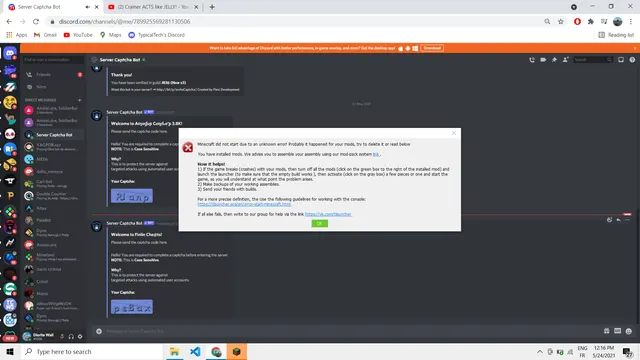Open the emoji picker
This screenshot has width=640, height=360.
[629, 331]
